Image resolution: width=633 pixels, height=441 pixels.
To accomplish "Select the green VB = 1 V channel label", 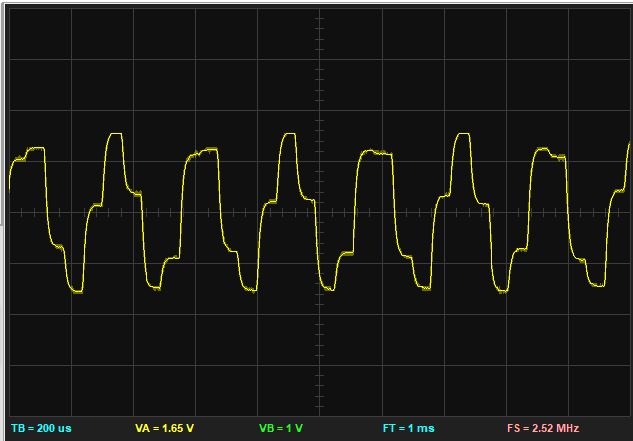I will click(281, 428).
